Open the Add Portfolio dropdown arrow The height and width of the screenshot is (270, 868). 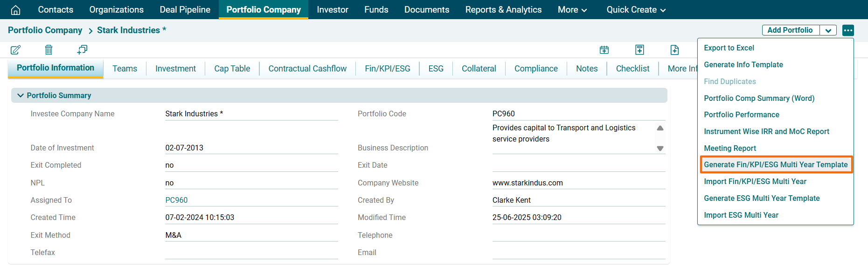828,30
